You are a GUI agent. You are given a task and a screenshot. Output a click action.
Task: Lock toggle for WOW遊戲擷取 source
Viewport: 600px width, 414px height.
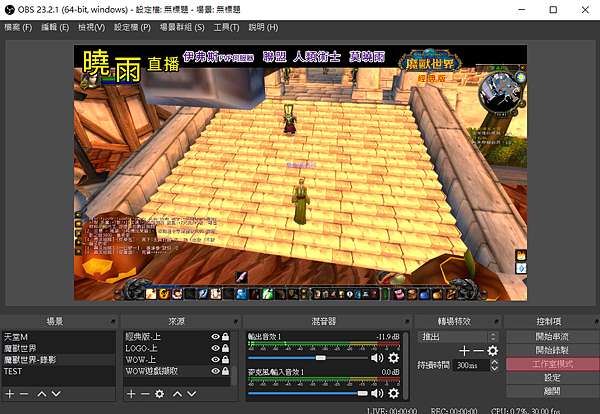tap(225, 371)
